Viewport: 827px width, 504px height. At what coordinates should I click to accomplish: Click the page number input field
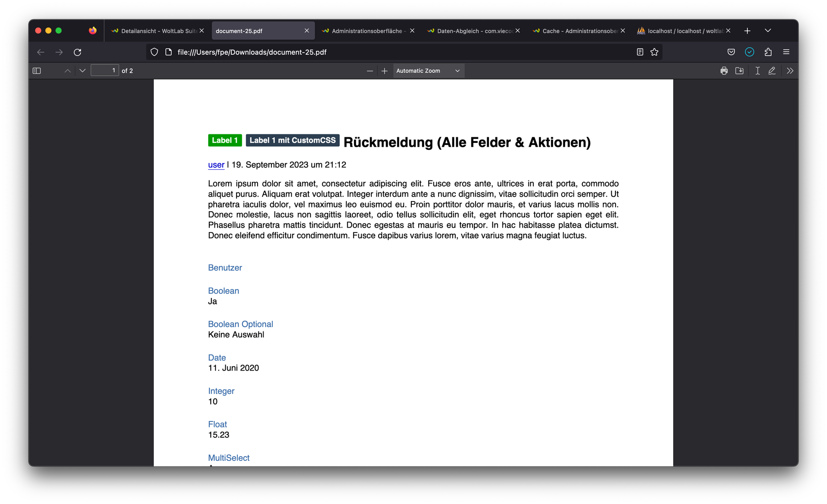pos(105,71)
